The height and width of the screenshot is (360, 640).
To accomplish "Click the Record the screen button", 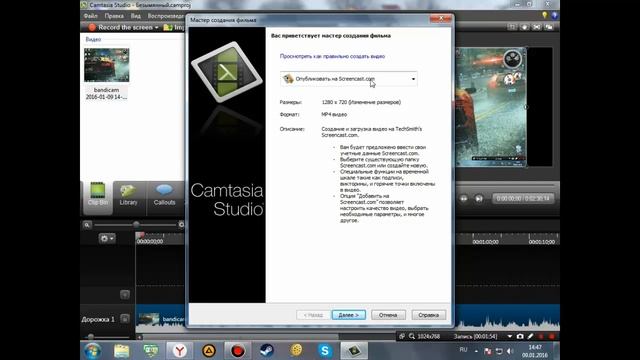I will (121, 27).
